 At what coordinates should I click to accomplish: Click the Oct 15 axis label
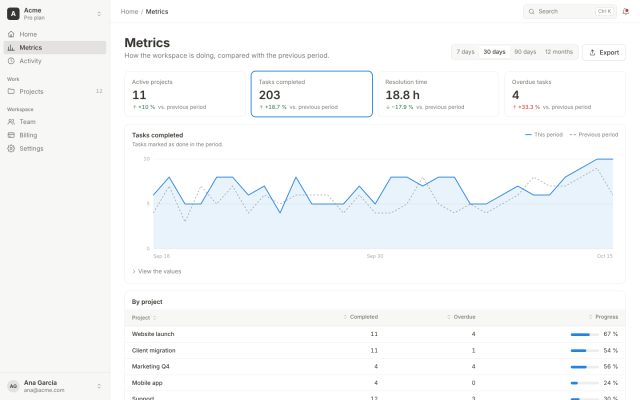tap(604, 256)
